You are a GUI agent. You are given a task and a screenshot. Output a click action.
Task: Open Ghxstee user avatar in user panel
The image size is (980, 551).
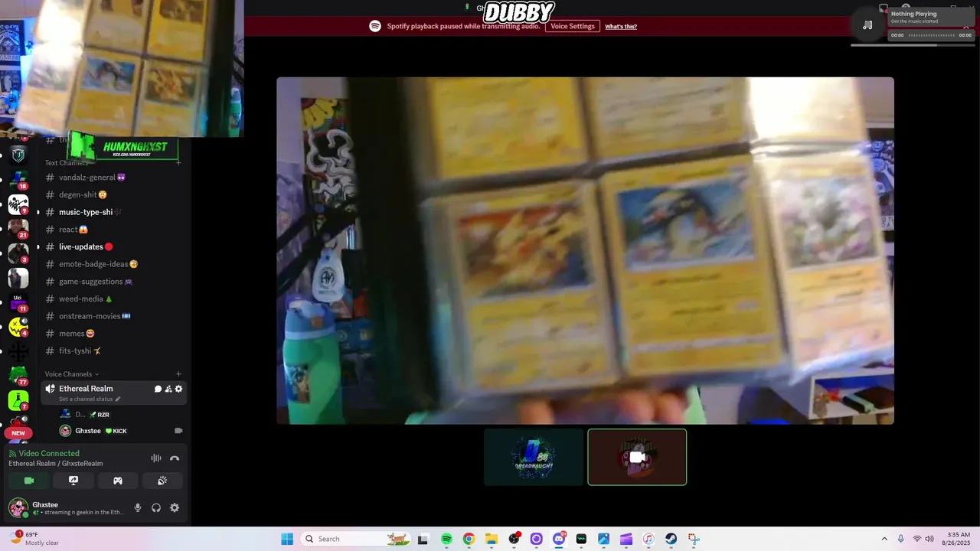[18, 507]
